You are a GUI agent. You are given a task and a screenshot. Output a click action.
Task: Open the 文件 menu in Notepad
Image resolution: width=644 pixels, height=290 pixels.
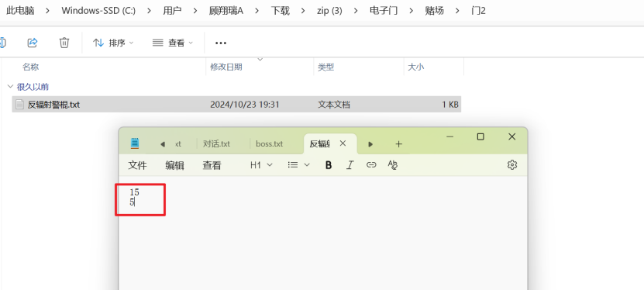coord(138,165)
